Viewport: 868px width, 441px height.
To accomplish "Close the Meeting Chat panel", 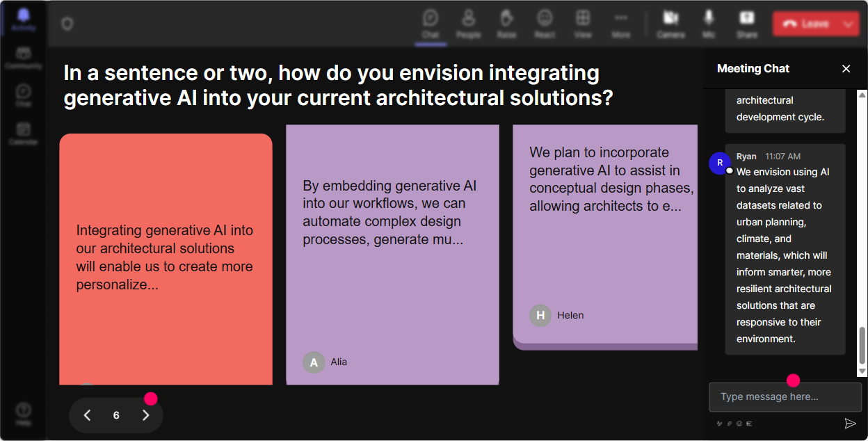I will [846, 68].
